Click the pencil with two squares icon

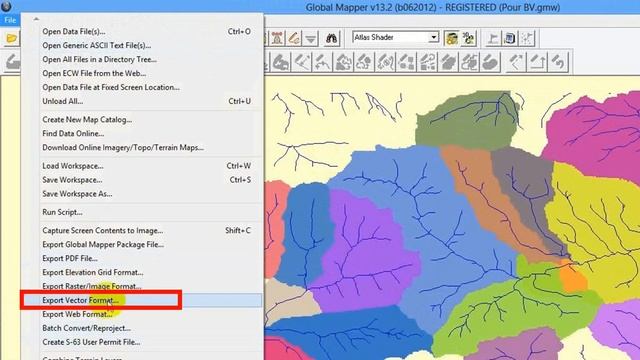pyautogui.click(x=406, y=62)
